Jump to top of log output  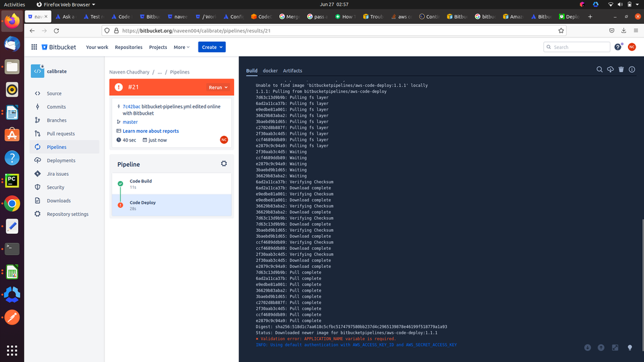coord(601,348)
